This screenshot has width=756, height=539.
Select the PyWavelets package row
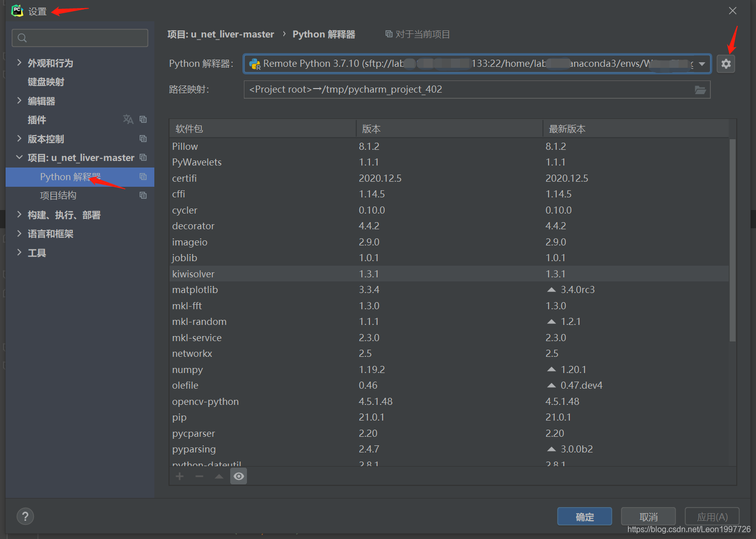pos(449,162)
